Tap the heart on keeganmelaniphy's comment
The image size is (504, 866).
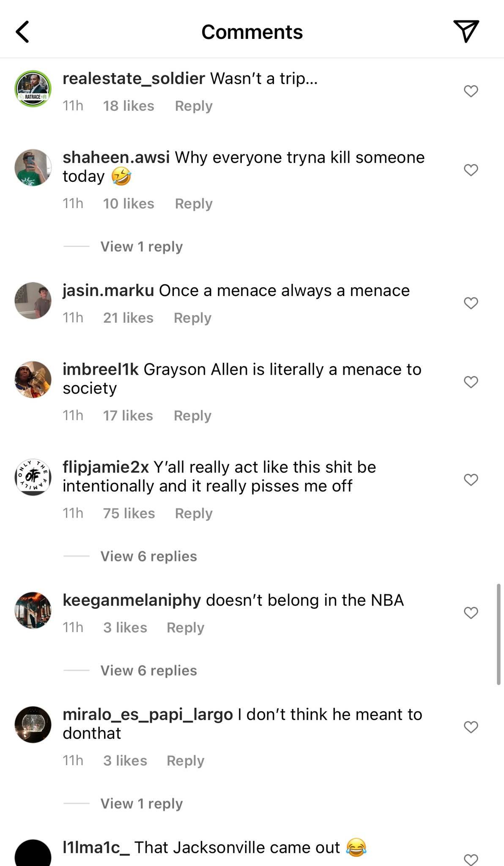pyautogui.click(x=471, y=612)
